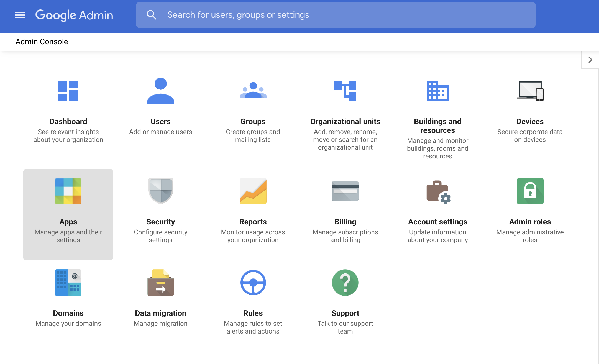
Task: Open the Buildings and resources icon
Action: [x=438, y=91]
